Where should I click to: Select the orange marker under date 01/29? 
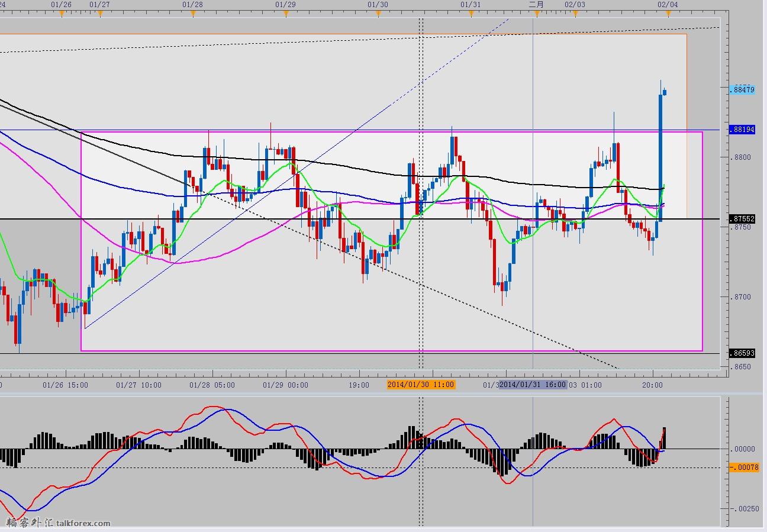[286, 14]
